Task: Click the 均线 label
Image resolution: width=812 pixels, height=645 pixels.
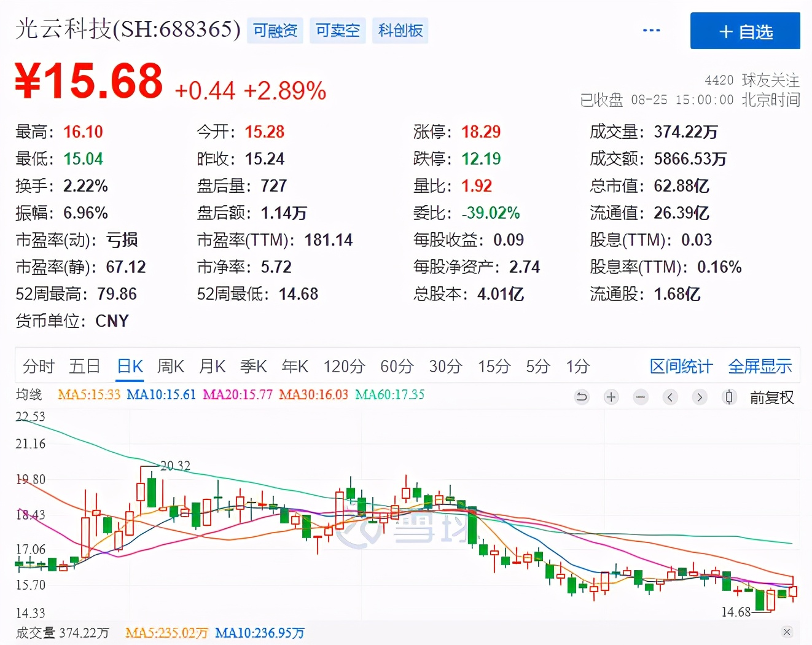Action: pos(29,394)
